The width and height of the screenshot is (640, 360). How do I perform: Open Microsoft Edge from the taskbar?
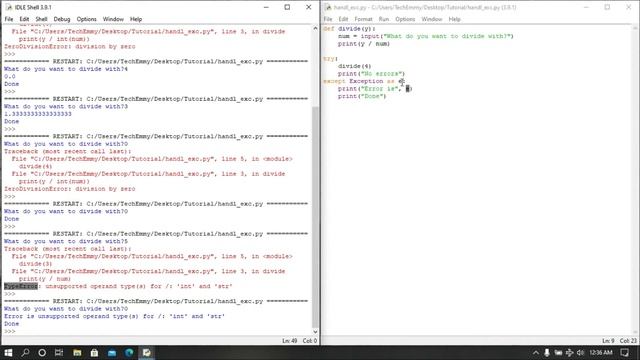(129, 353)
